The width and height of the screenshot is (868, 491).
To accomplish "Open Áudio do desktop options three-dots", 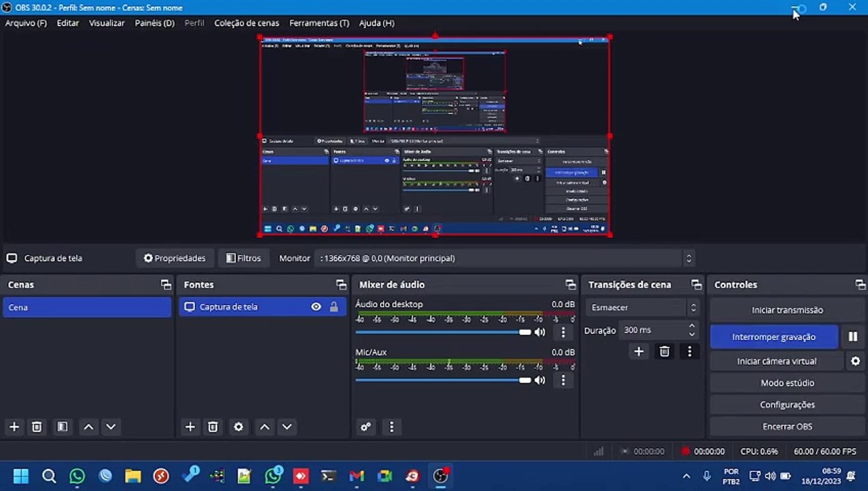I will click(563, 332).
